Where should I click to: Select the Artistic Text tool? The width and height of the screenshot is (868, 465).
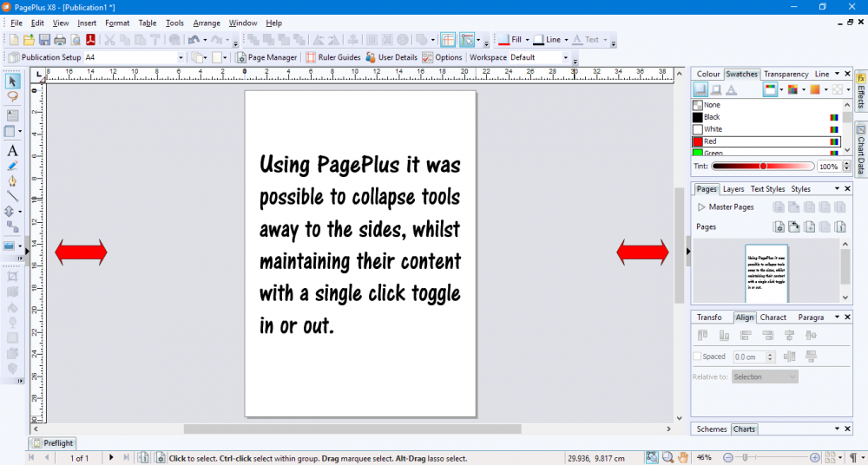click(12, 150)
